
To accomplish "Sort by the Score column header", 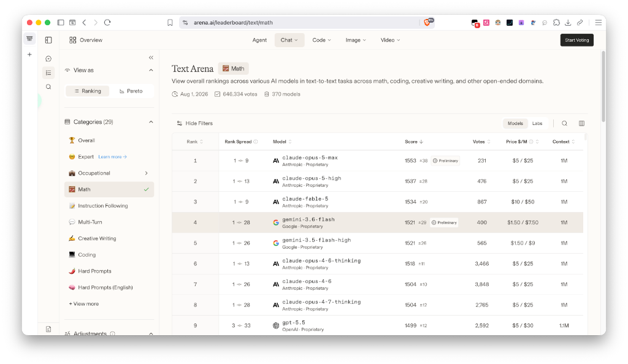I will click(x=414, y=142).
